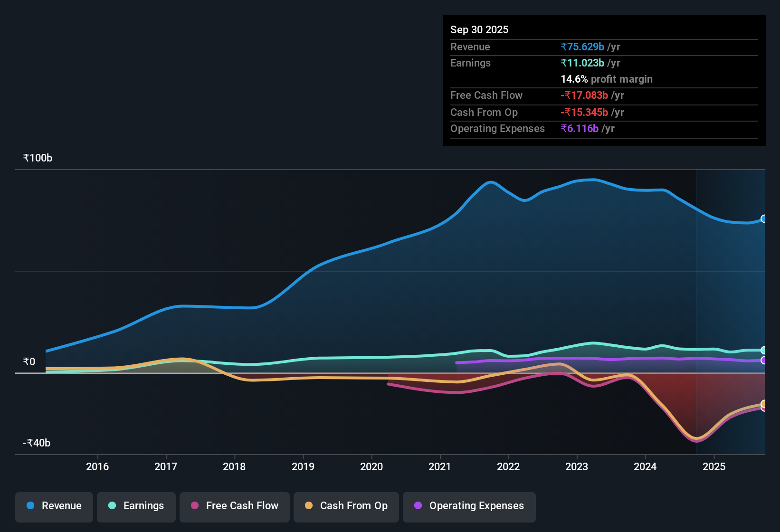Open the Free Cash Flow legend entry
The width and height of the screenshot is (780, 532).
[x=234, y=506]
